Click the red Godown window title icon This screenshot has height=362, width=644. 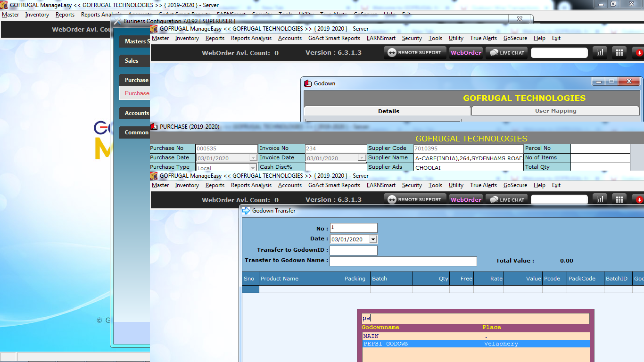308,83
